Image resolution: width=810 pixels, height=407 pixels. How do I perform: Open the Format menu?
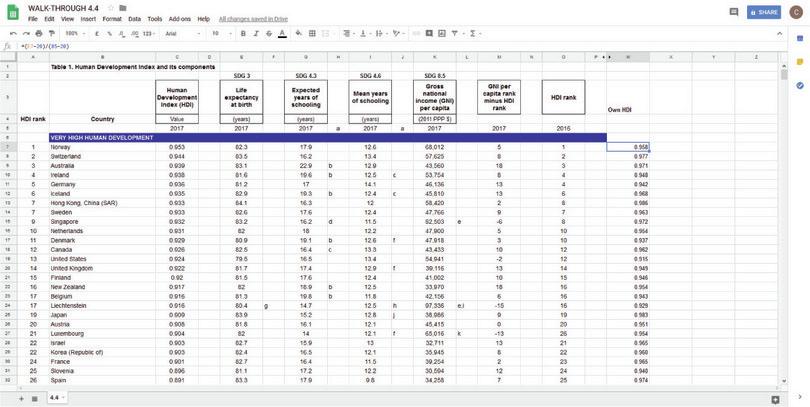(112, 19)
